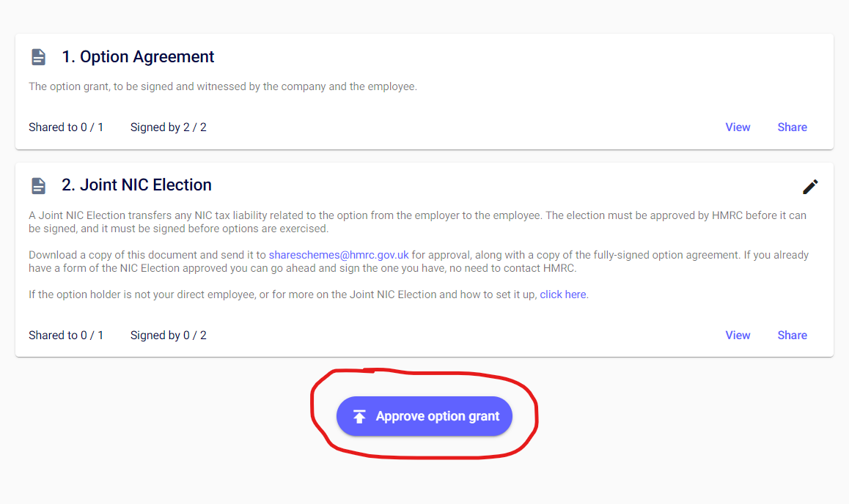Click "Signed by 0 / 2" status
The height and width of the screenshot is (504, 849).
[x=169, y=336]
